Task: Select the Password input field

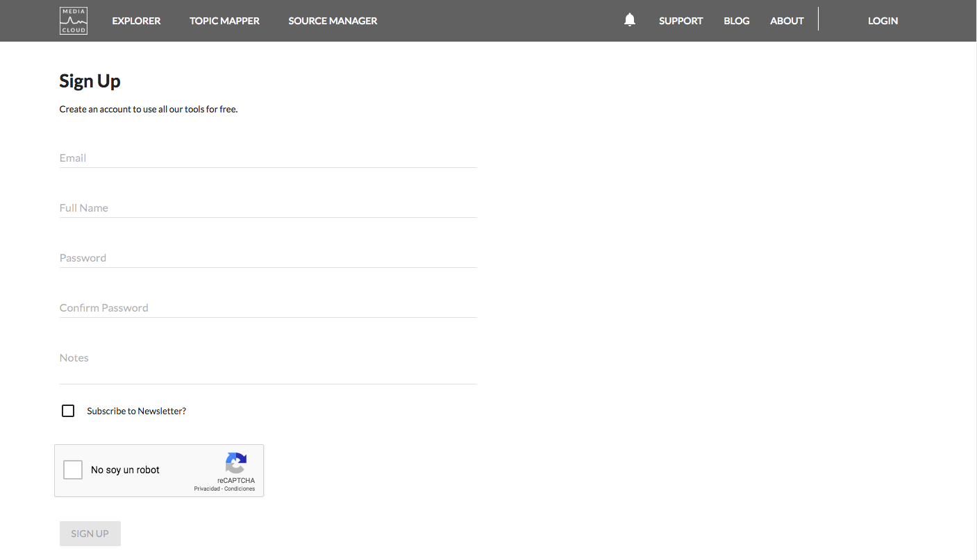Action: point(267,257)
